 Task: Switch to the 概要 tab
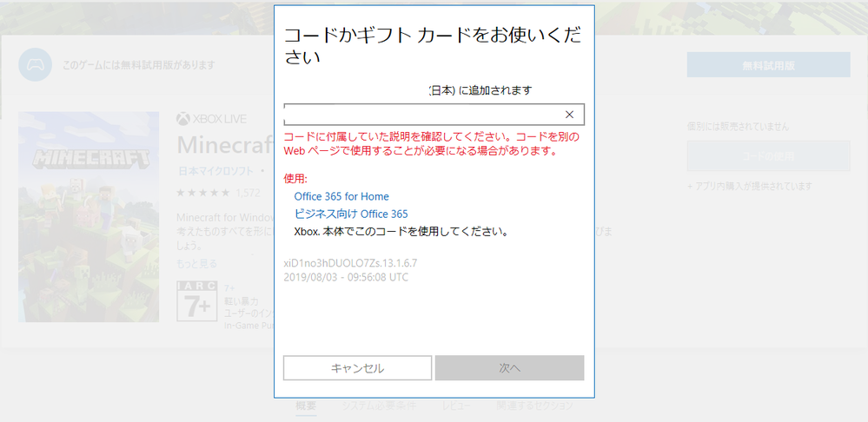pos(306,406)
